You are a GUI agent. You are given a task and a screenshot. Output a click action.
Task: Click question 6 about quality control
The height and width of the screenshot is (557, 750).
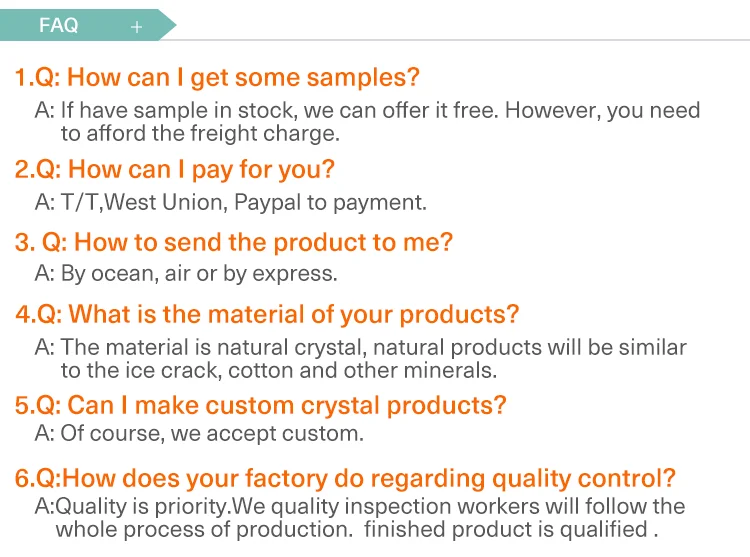coord(346,478)
